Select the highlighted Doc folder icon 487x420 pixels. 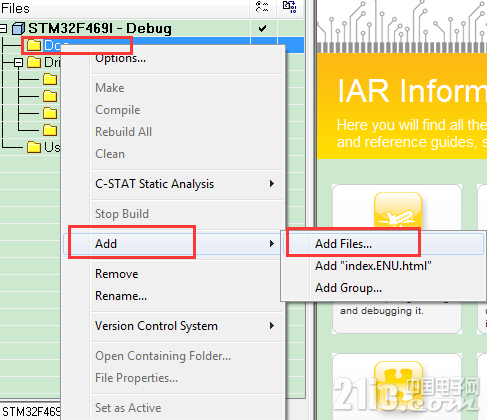34,45
